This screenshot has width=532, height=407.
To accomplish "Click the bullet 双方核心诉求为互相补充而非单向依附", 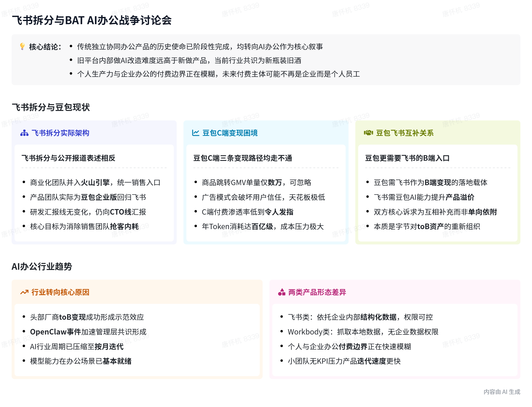I will 436,212.
